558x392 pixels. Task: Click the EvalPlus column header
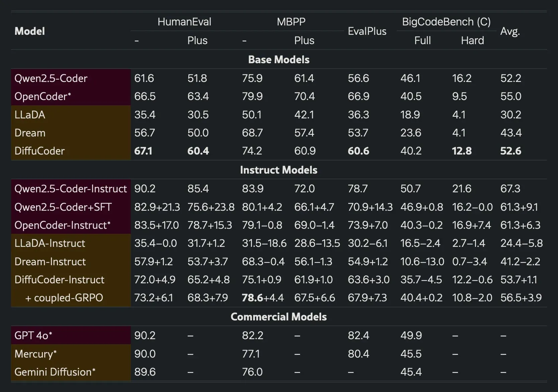click(367, 31)
